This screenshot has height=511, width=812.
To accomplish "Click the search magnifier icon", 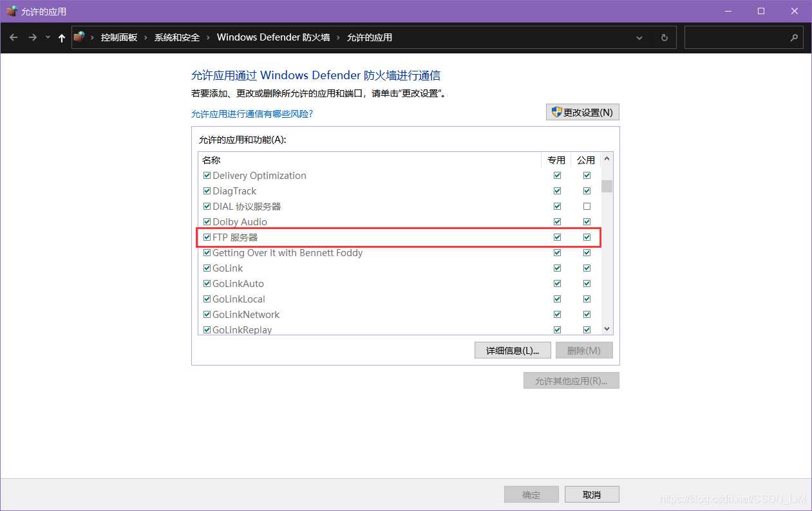I will tap(794, 37).
